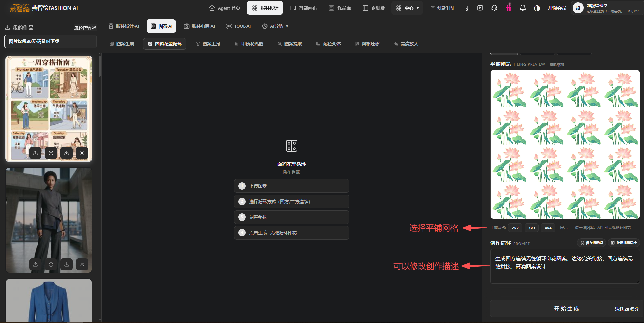644x323 pixels.
Task: Select the 3×3 tiling grid
Action: 532,228
